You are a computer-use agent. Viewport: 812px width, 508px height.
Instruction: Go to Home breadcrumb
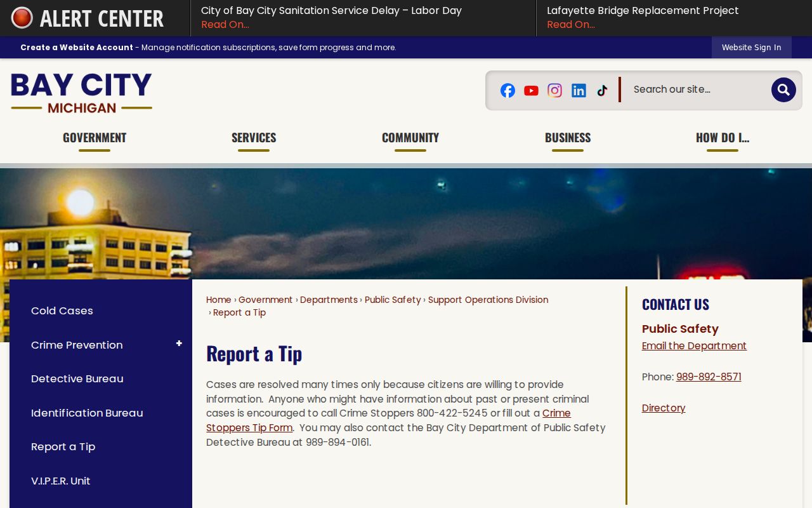pos(219,300)
